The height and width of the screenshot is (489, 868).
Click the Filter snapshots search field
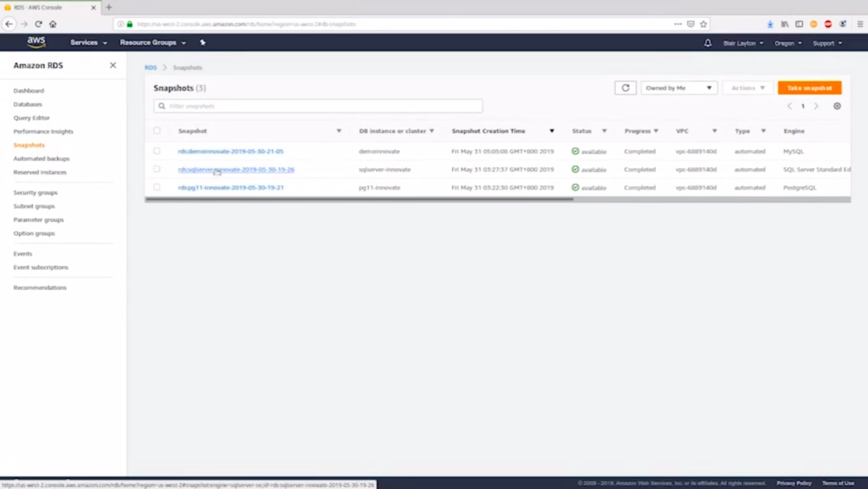pos(318,106)
